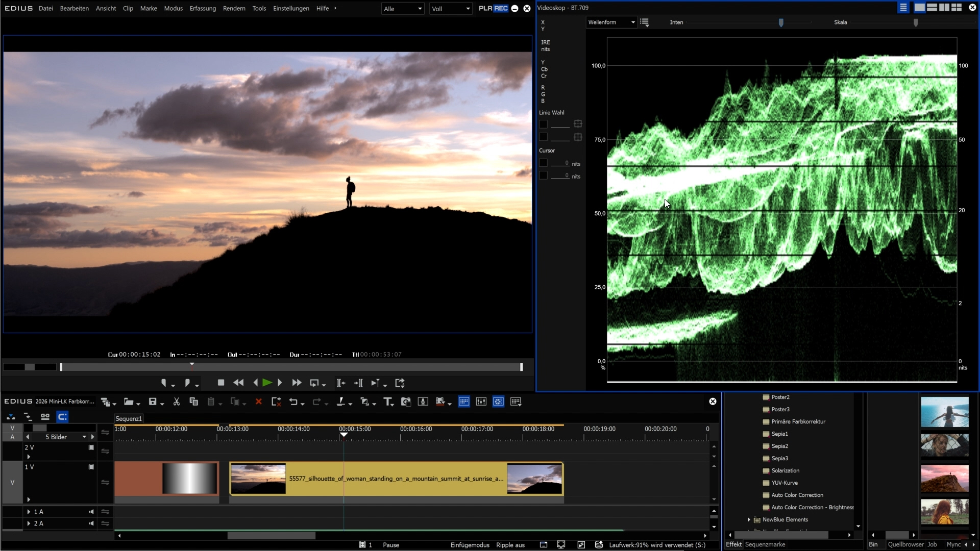Click the red X delete icon
Viewport: 980px width, 551px height.
258,402
